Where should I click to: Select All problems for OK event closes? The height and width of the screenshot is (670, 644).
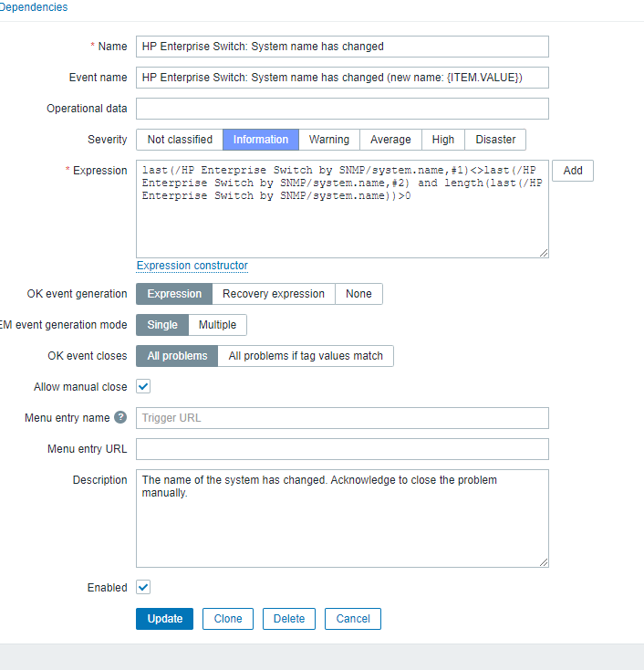(x=177, y=356)
